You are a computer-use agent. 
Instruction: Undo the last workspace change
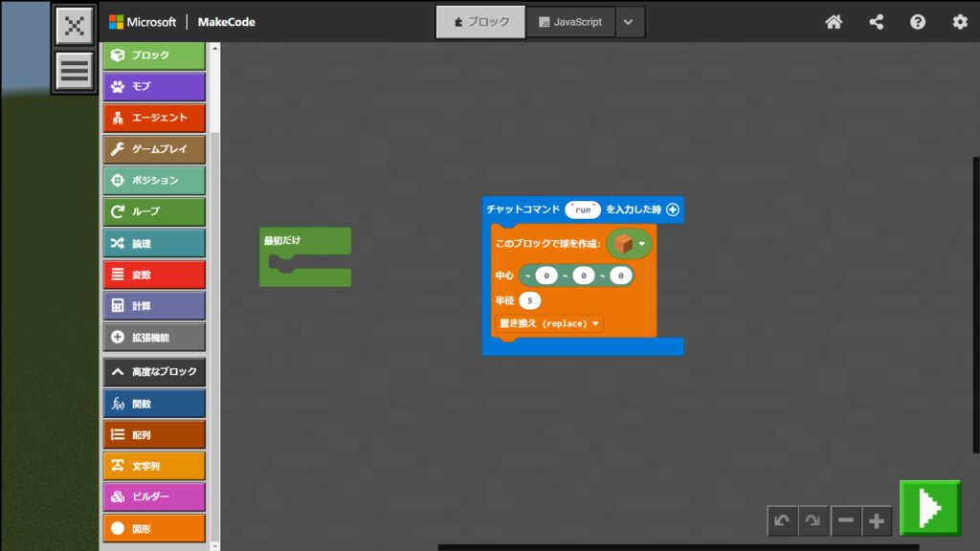point(782,520)
